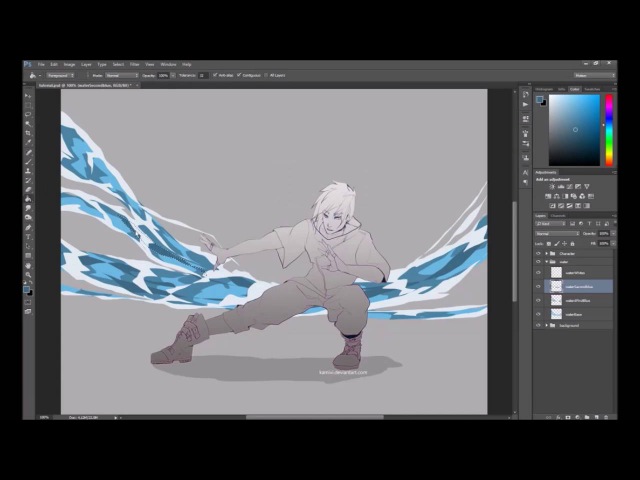Hide the water group
Screen dimensions: 640x480
click(538, 262)
